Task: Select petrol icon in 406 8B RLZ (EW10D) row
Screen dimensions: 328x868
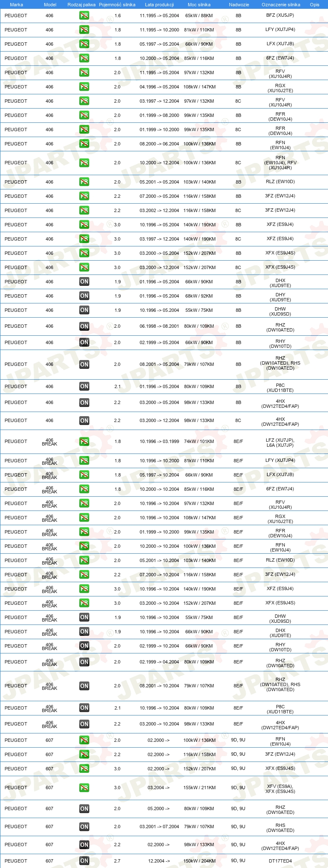Action: tap(84, 182)
